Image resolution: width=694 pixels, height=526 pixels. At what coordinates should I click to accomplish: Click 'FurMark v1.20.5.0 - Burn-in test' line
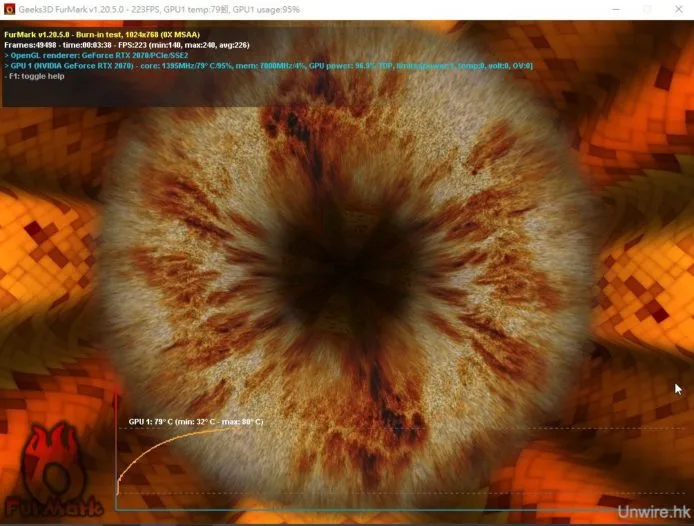[102, 35]
